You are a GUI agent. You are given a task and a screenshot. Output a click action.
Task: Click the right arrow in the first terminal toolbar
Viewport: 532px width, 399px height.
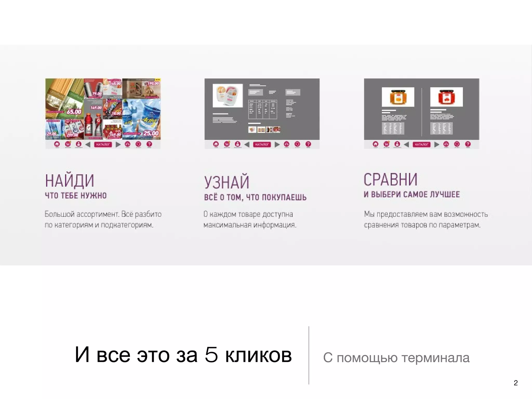118,144
